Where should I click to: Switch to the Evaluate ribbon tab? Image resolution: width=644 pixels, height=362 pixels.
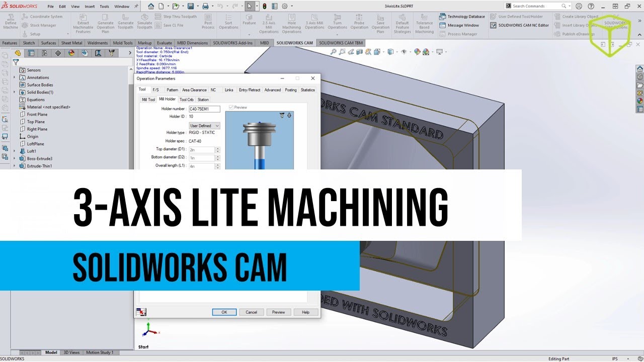point(165,43)
